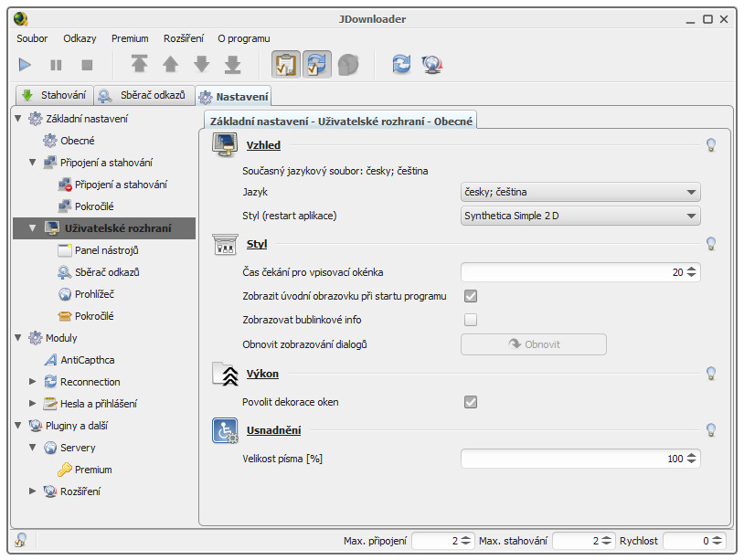Open the Jazyk language dropdown
The image size is (744, 560).
pos(580,192)
